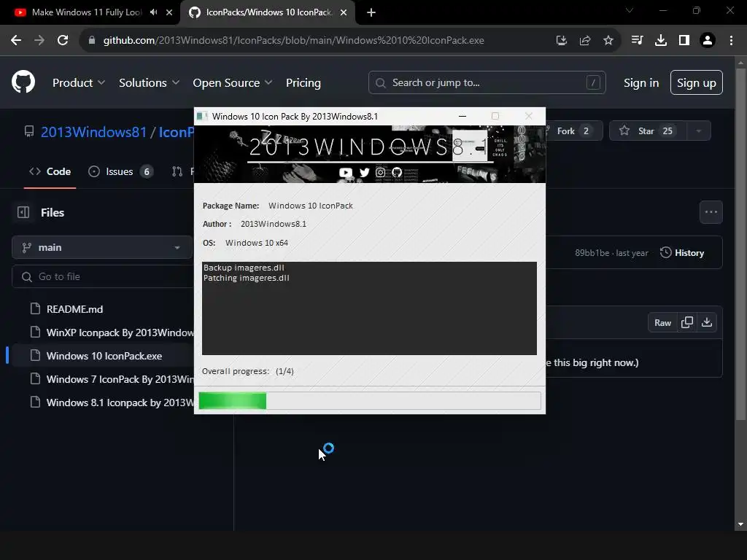Image resolution: width=747 pixels, height=560 pixels.
Task: Open the three-dot more options button
Action: click(711, 212)
